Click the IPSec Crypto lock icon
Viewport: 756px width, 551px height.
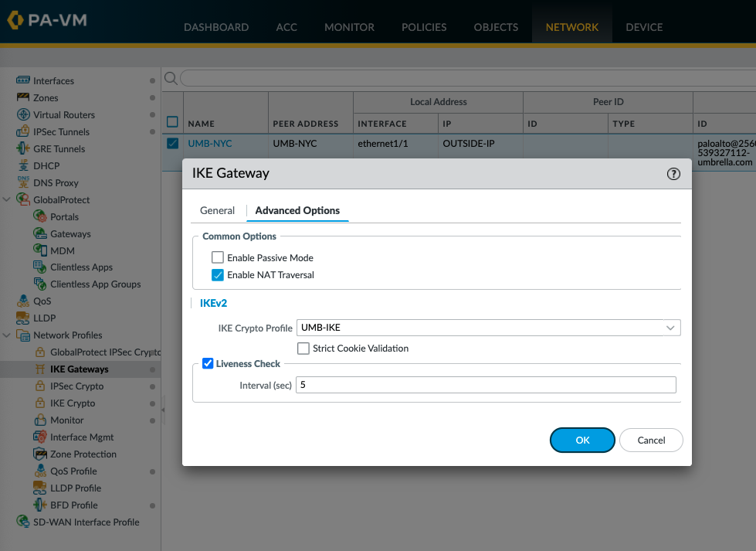pos(40,386)
